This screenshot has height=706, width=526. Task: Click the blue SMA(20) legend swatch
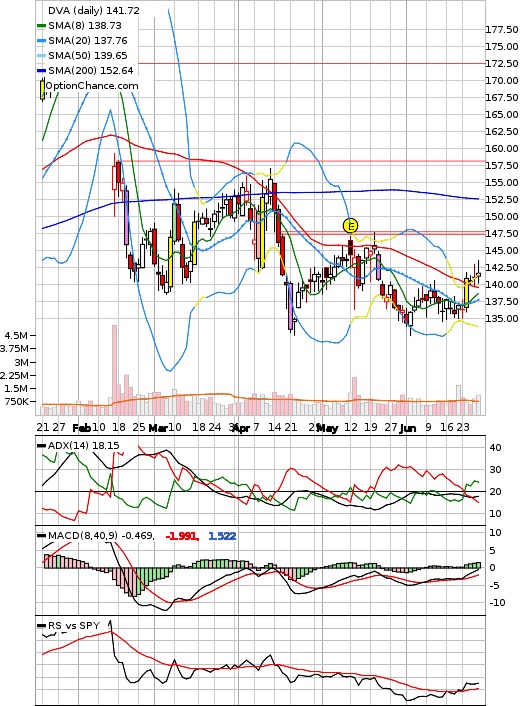[x=41, y=41]
